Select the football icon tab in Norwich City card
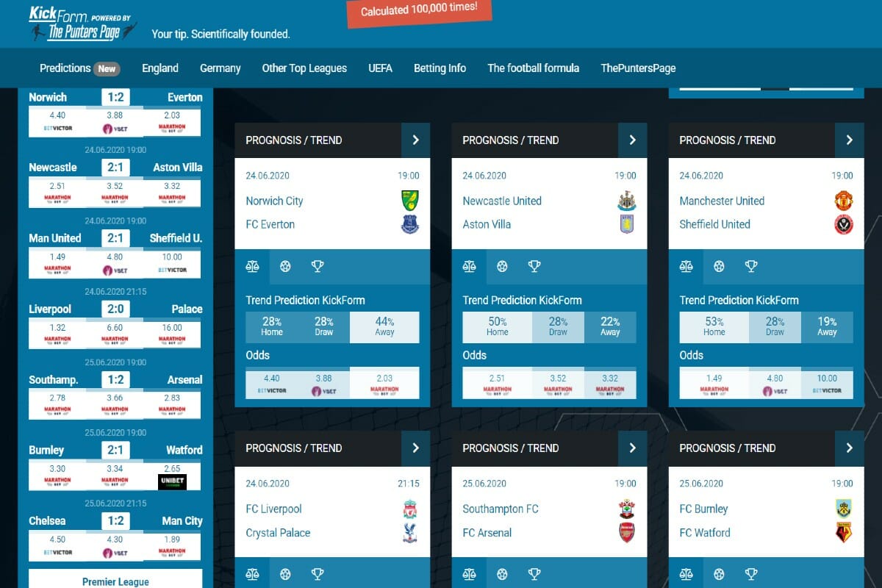The width and height of the screenshot is (882, 588). (x=285, y=267)
